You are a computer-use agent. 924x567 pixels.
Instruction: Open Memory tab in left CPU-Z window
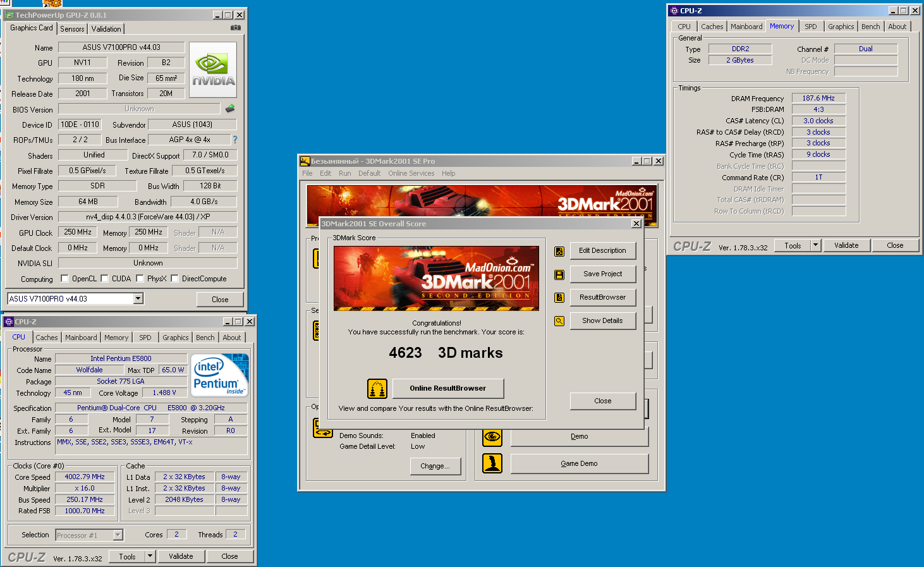116,338
